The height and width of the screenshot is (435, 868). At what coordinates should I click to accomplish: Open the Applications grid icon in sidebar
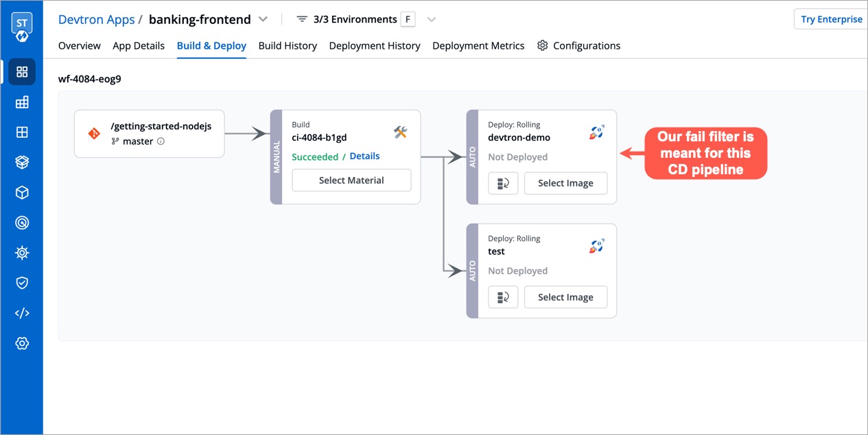(22, 72)
